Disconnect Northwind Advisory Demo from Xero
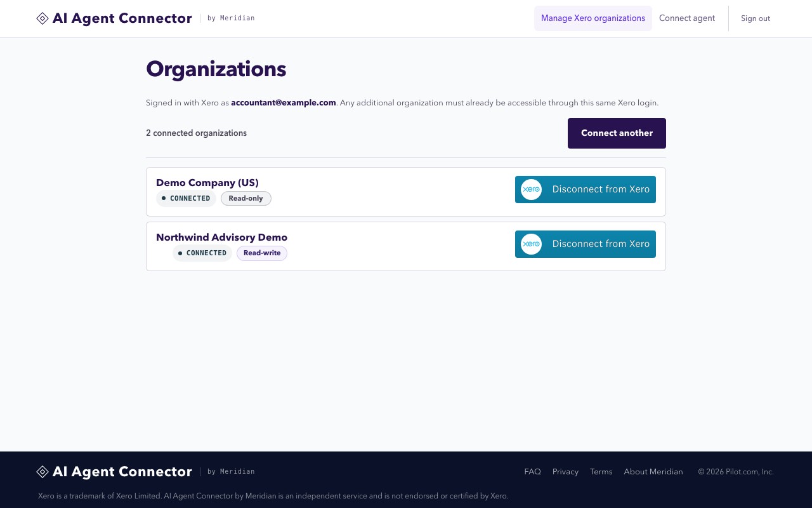 tap(586, 244)
